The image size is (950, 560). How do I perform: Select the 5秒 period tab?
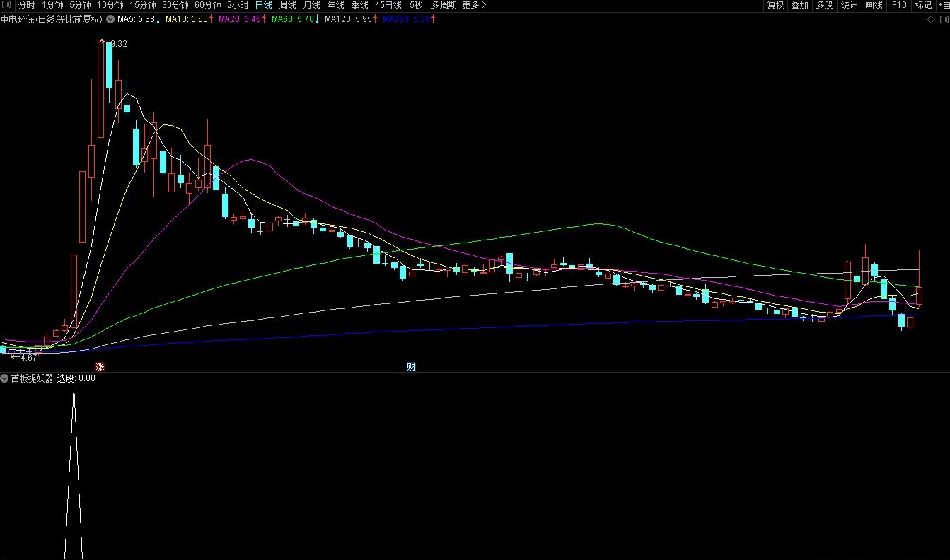coord(416,5)
